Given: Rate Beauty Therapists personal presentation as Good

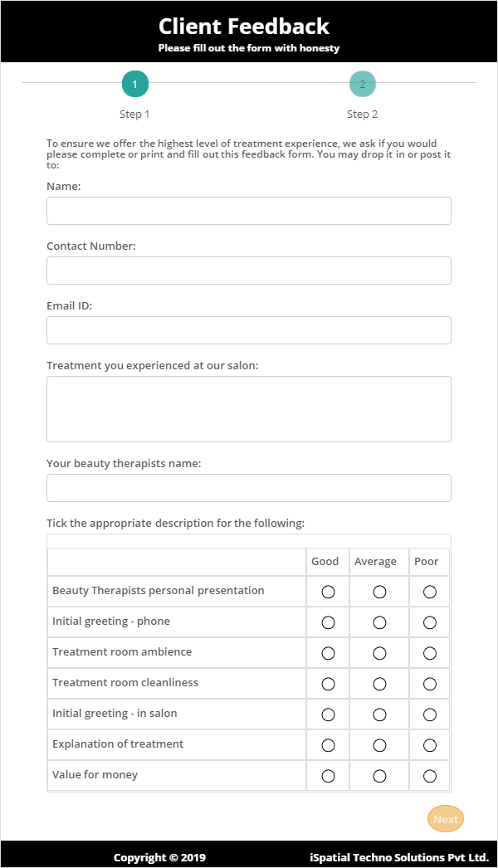Looking at the screenshot, I should [328, 592].
